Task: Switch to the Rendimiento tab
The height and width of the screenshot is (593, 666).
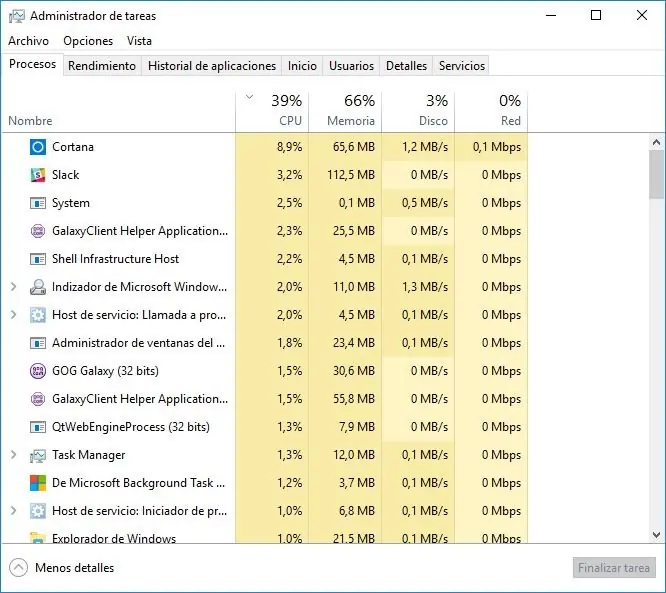Action: pyautogui.click(x=102, y=66)
